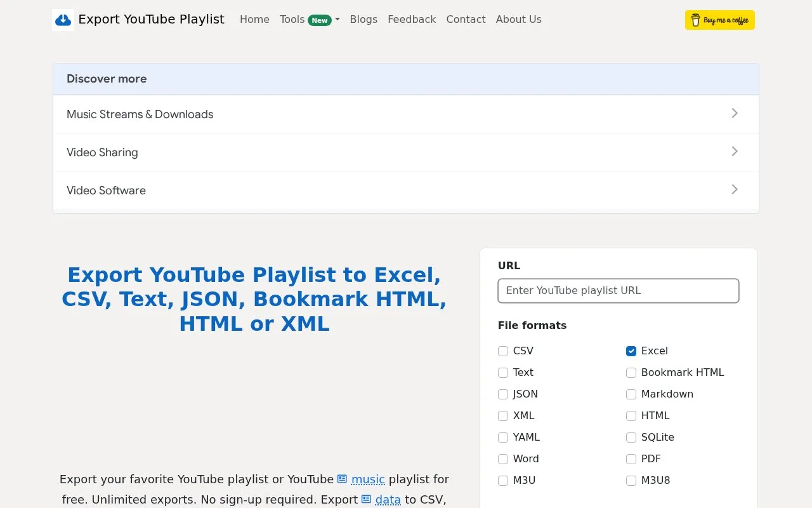
Task: Tick the Word format checkbox
Action: point(503,459)
